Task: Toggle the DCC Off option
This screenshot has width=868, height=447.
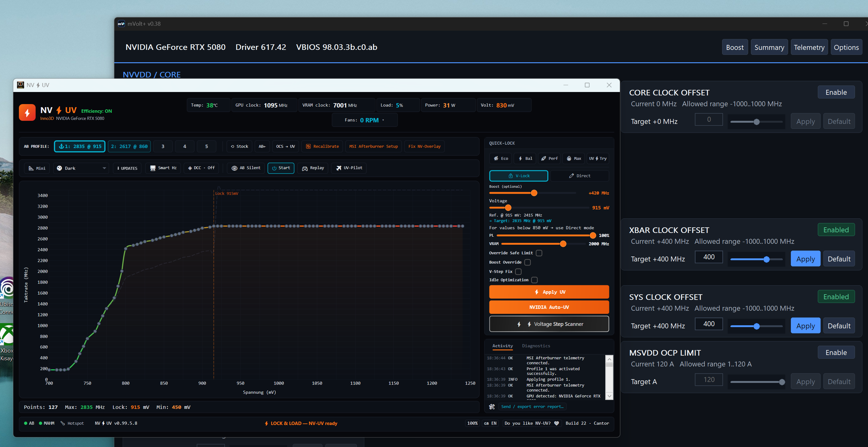Action: (201, 168)
